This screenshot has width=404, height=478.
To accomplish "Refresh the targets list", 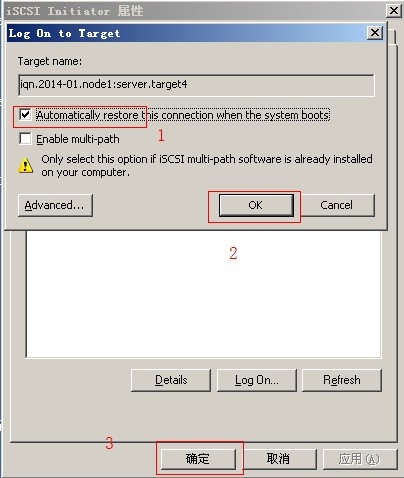I will [342, 380].
